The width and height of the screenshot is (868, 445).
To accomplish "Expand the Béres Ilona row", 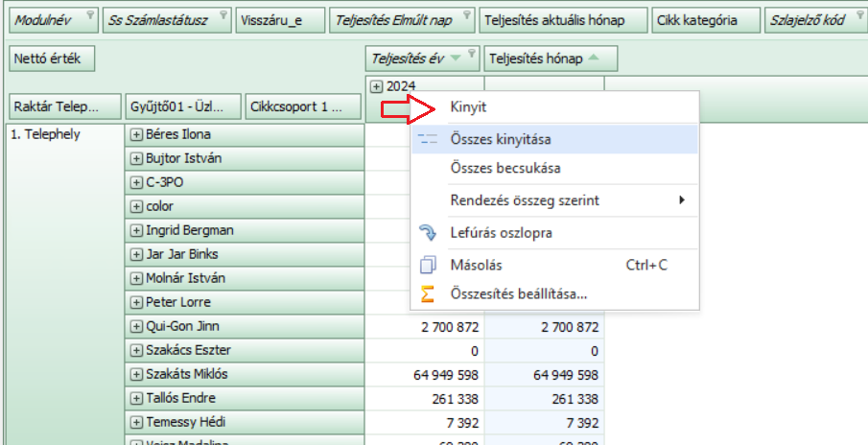I will click(x=136, y=134).
